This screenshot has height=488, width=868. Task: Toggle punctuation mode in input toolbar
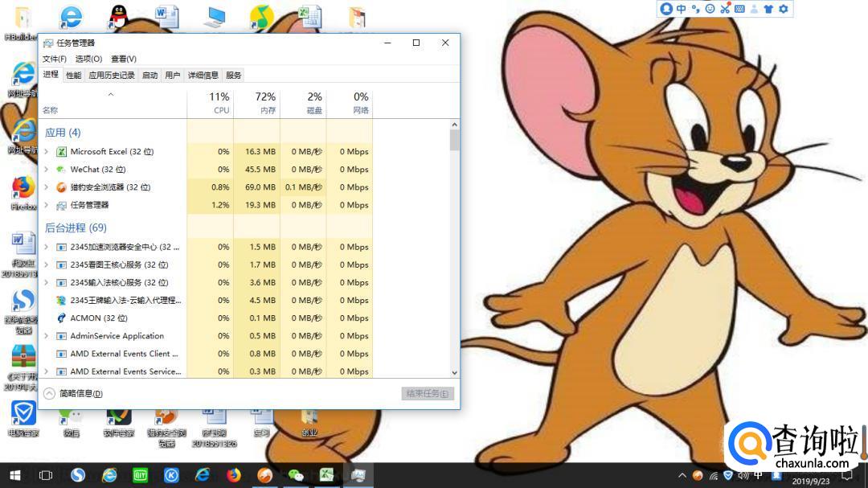pos(696,9)
